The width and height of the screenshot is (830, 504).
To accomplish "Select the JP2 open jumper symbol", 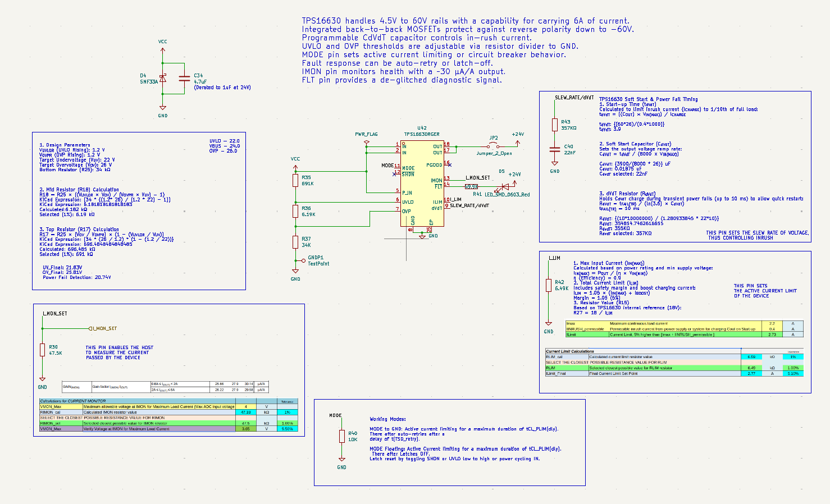I will [494, 146].
